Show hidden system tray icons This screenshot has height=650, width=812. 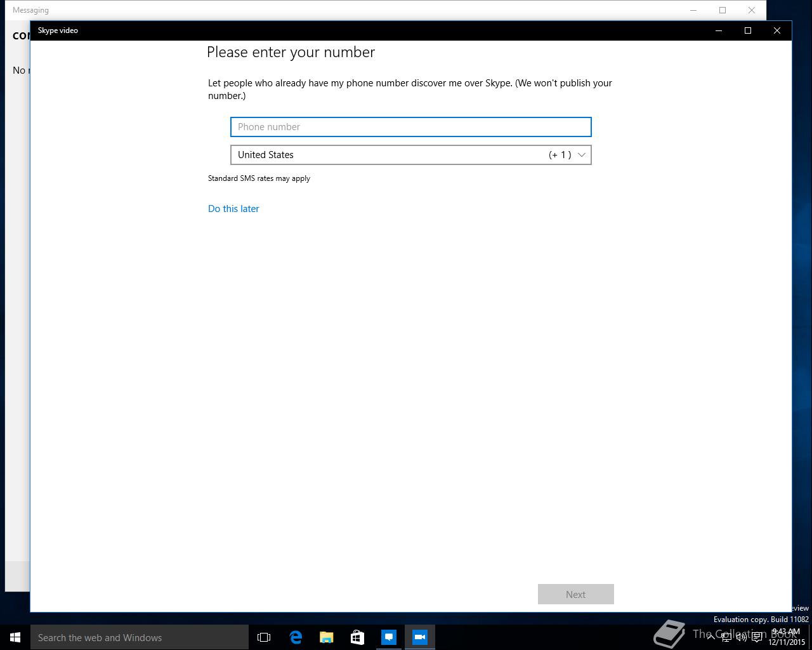pos(710,637)
